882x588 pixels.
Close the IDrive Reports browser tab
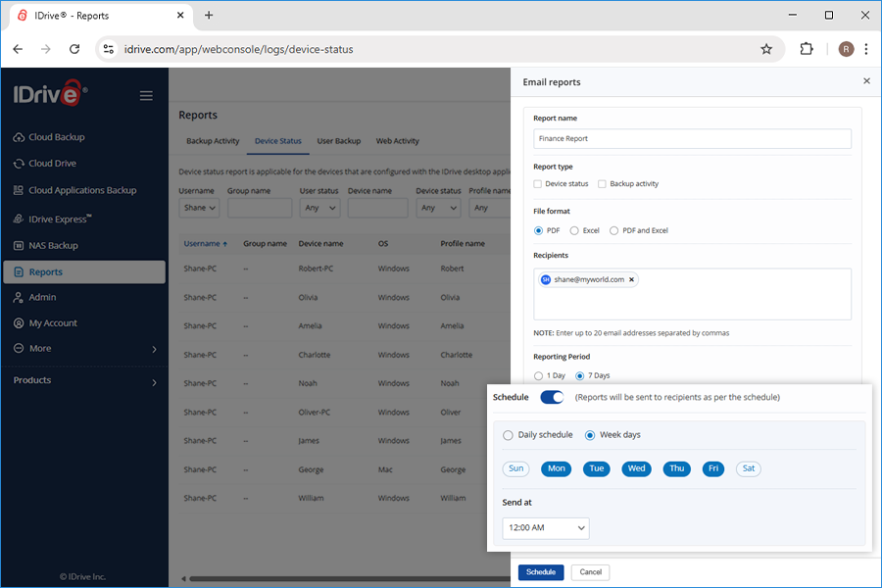click(180, 16)
